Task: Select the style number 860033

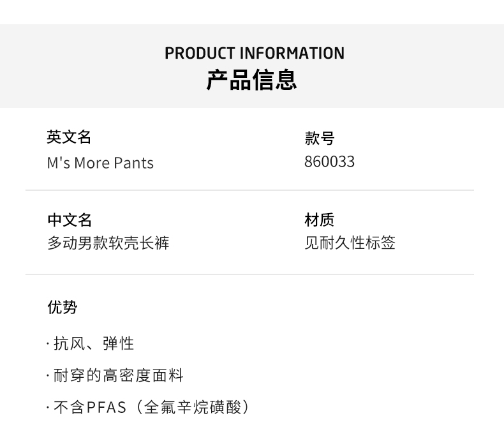Action: pos(329,161)
